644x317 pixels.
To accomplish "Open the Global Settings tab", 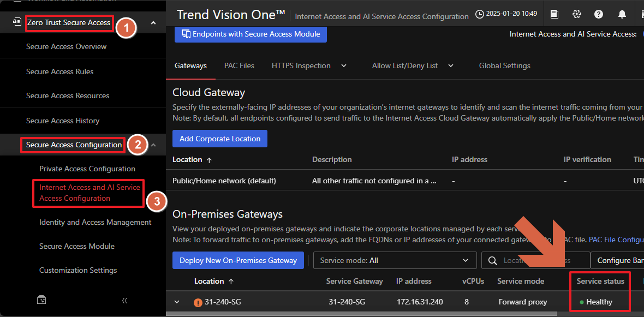I will [x=504, y=65].
